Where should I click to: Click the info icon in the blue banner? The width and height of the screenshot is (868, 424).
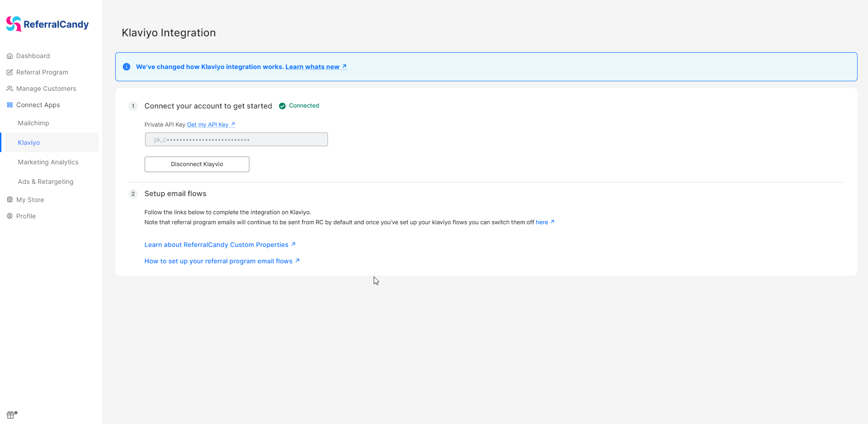coord(126,67)
